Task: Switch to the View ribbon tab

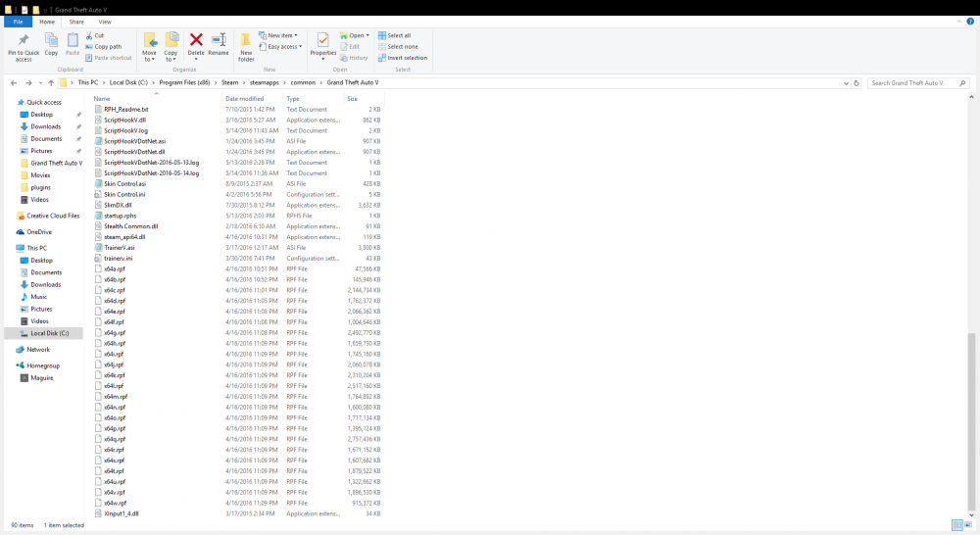Action: (x=105, y=22)
